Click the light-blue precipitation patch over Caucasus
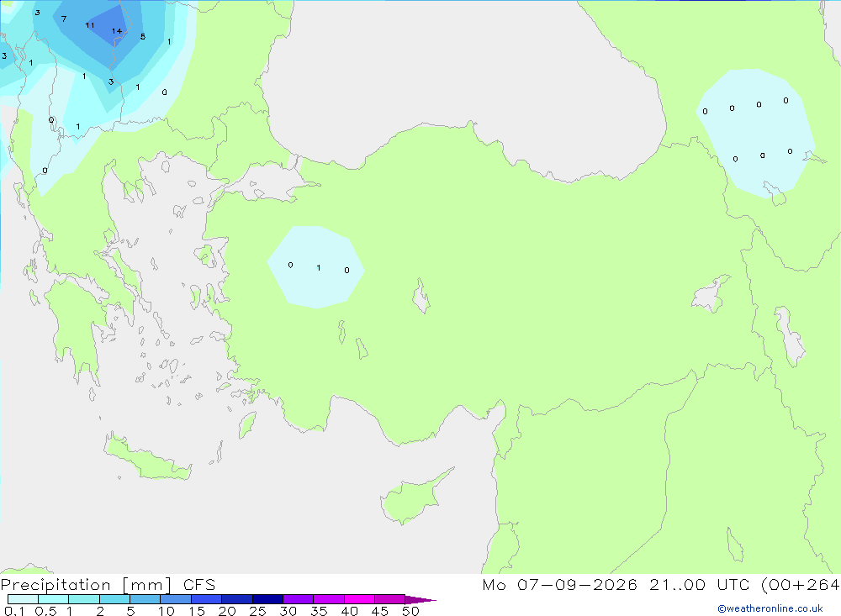Image resolution: width=841 pixels, height=616 pixels. tap(756, 133)
